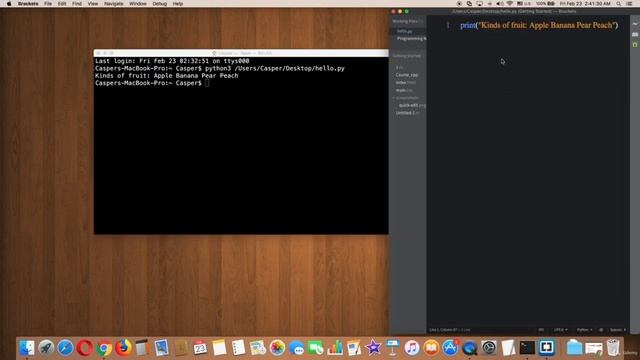
Task: Open Numbers chart icon in Dock
Action: tap(335, 348)
